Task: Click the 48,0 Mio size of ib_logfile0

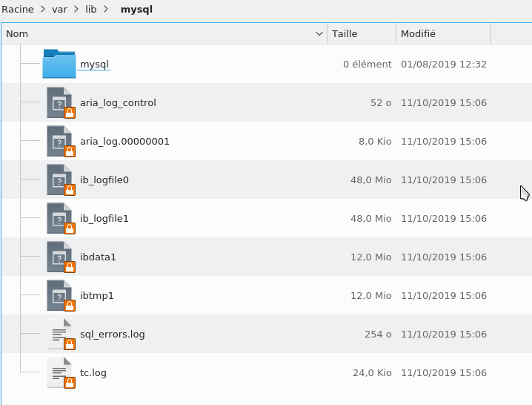Action: 370,180
